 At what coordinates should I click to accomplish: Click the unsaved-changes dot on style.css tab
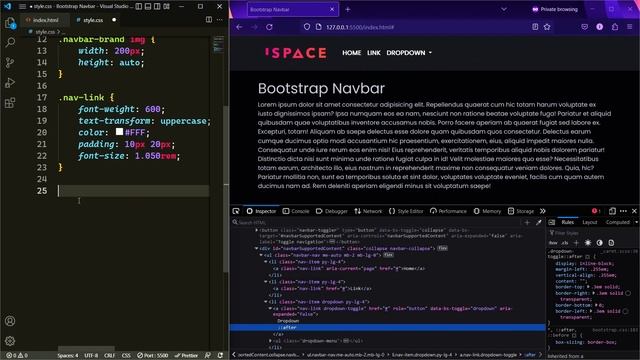(x=114, y=20)
